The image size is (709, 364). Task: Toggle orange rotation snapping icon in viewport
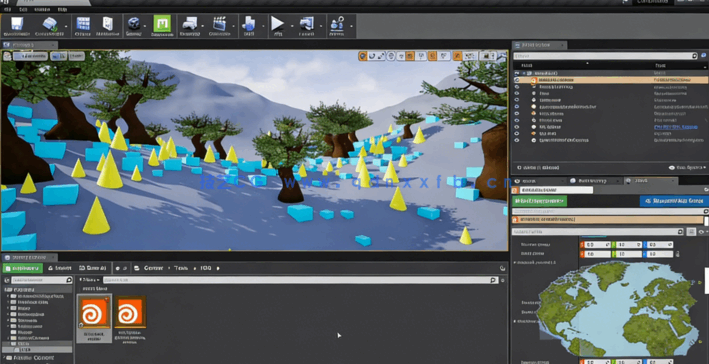coord(432,56)
